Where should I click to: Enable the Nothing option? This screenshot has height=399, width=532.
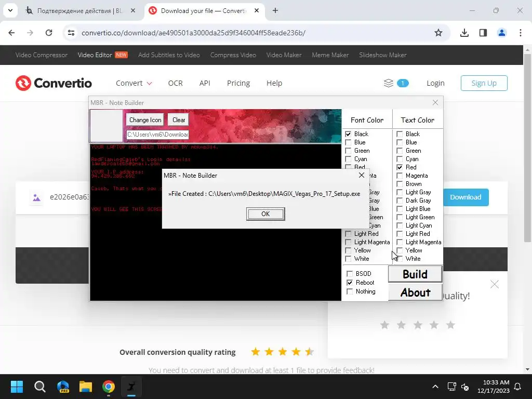pyautogui.click(x=350, y=291)
